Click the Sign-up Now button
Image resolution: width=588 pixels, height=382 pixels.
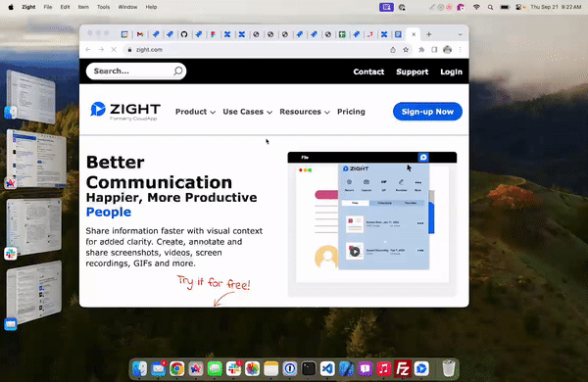[x=427, y=112]
